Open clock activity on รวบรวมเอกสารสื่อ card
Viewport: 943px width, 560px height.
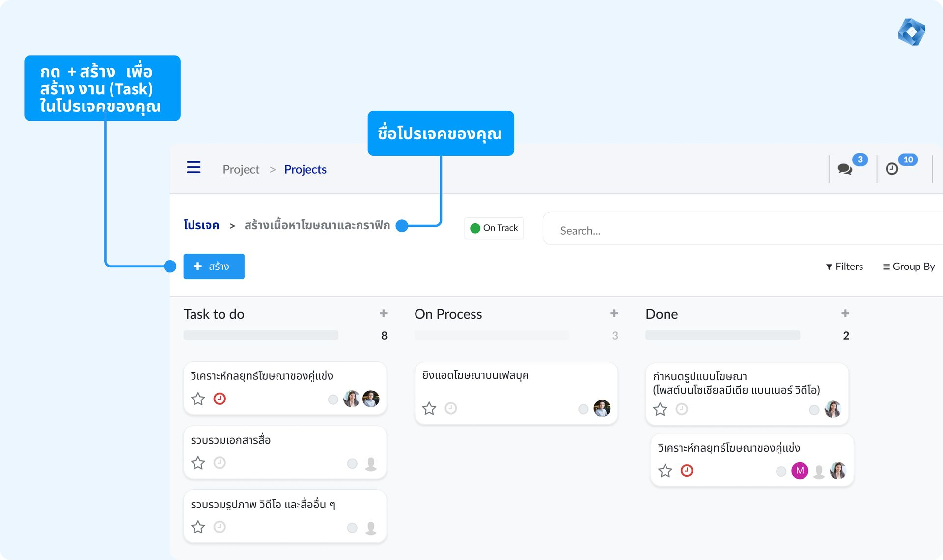coord(220,463)
